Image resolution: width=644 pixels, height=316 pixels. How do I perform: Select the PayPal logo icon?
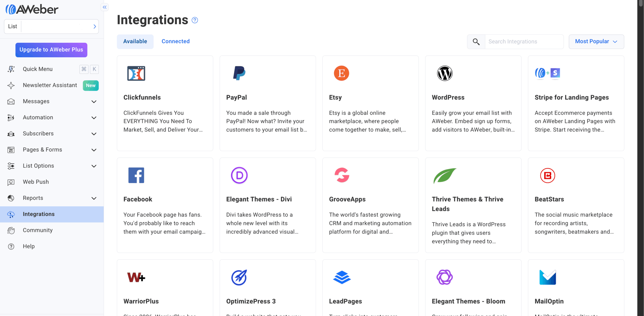pyautogui.click(x=239, y=73)
